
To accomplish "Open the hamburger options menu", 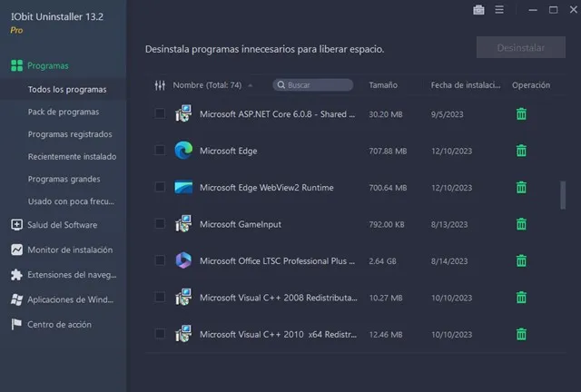I will [499, 10].
